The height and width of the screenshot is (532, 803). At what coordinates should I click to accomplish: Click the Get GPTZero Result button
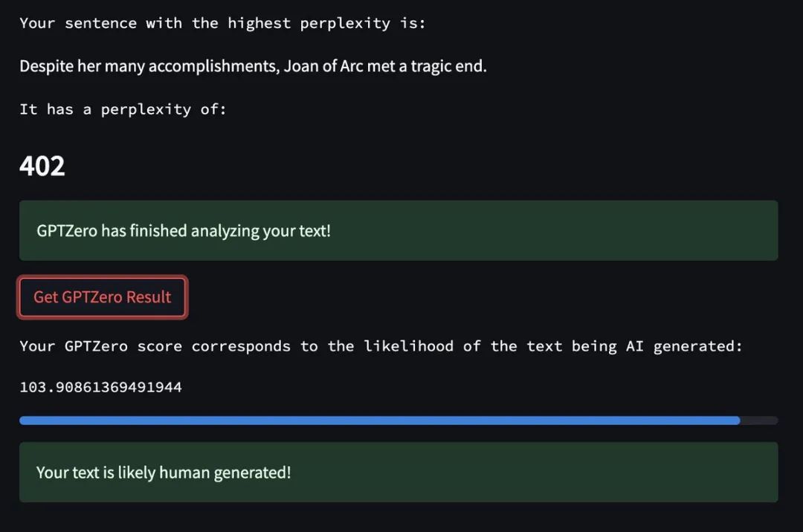[103, 297]
